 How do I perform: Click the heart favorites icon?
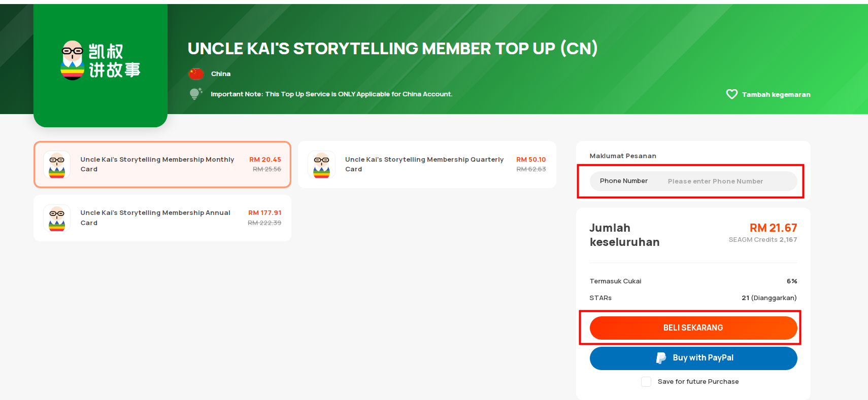(x=731, y=94)
